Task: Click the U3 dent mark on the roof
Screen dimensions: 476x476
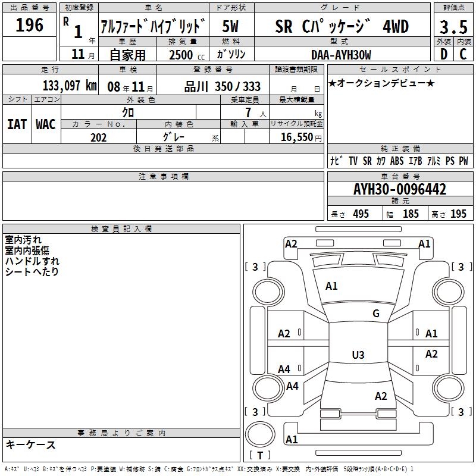Action: tap(358, 355)
